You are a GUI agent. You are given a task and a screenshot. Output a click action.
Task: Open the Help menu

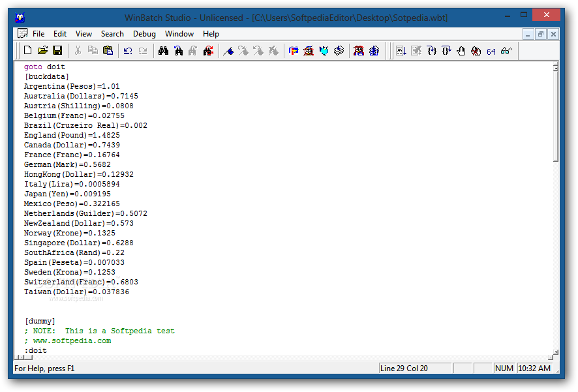point(211,34)
